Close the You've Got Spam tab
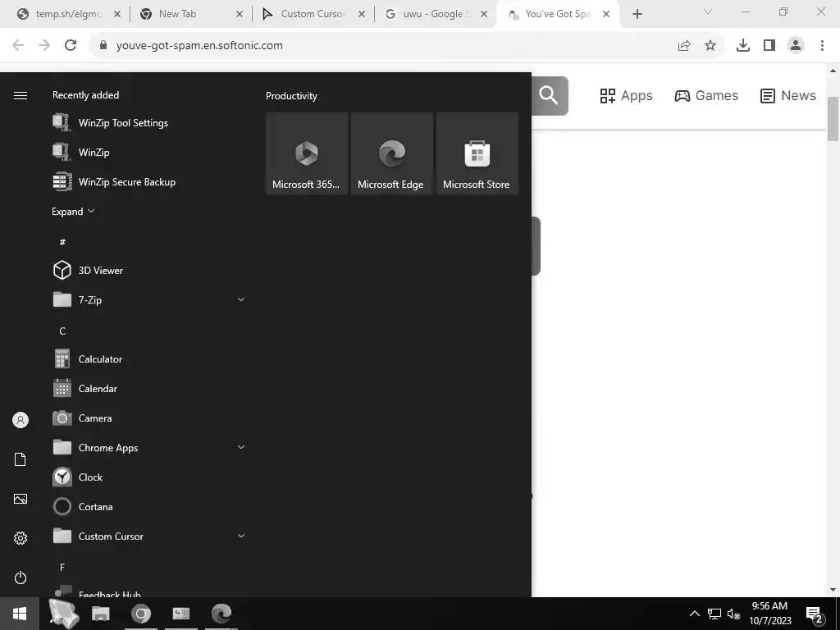 click(606, 15)
